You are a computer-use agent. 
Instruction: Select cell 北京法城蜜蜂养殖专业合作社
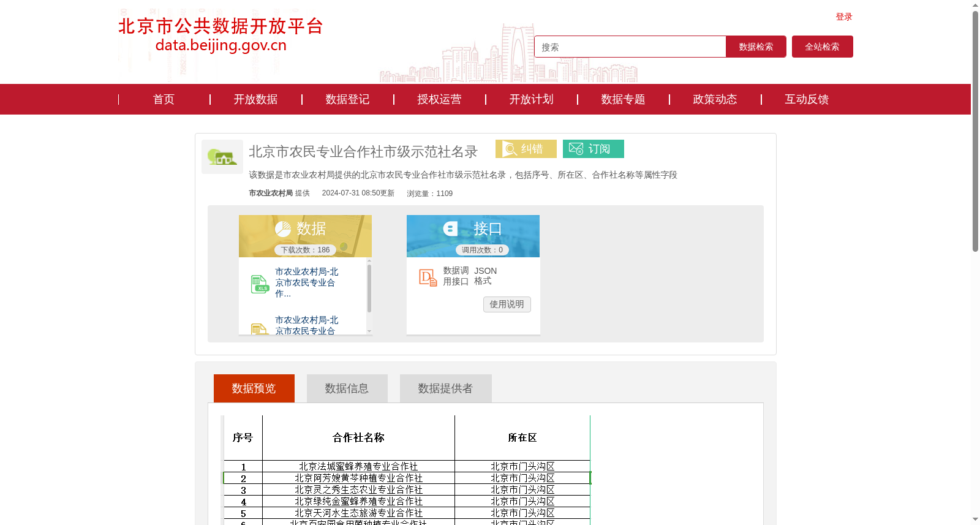[x=358, y=466]
